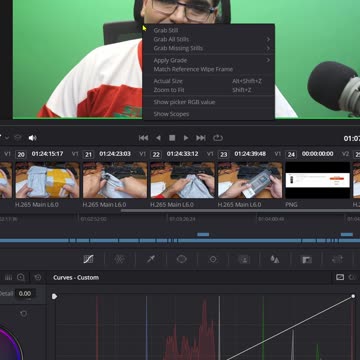Screen dimensions: 360x360
Task: Click timecode 01:24:39:48 above clip 23
Action: click(x=250, y=154)
